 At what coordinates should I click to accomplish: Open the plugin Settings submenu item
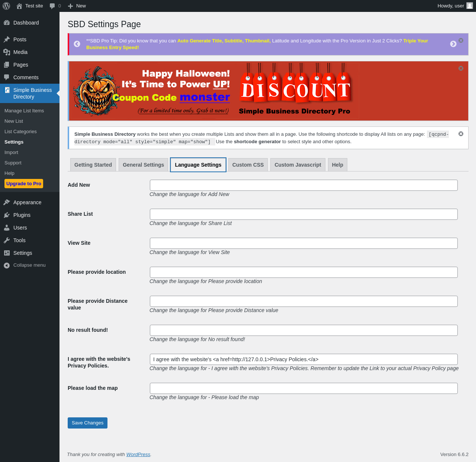point(14,142)
